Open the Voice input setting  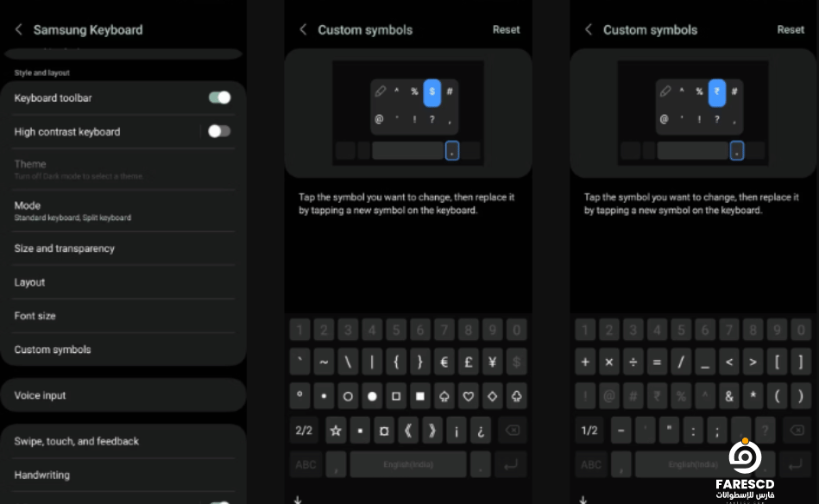[x=123, y=395]
